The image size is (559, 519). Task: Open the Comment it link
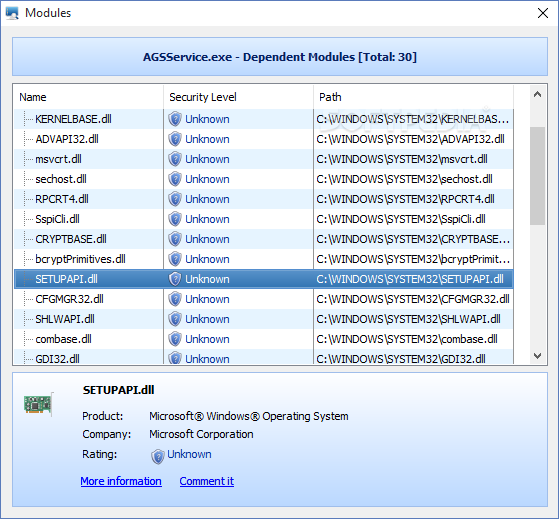[207, 481]
